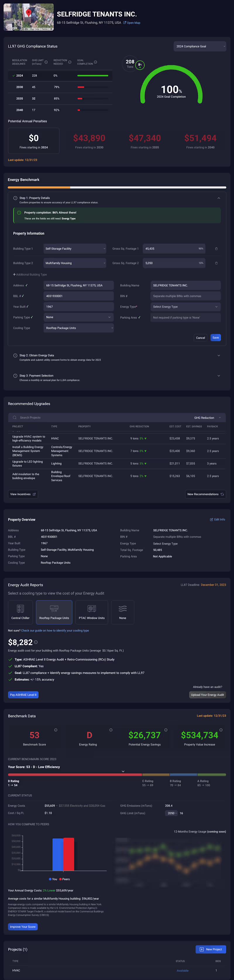The height and width of the screenshot is (980, 234).
Task: Expand Step 2: Obtain Energy Data
Action: [x=218, y=356]
